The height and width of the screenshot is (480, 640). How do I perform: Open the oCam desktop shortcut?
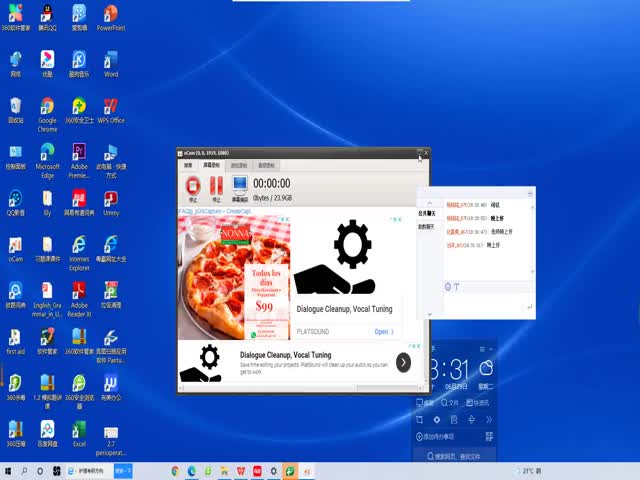point(15,245)
